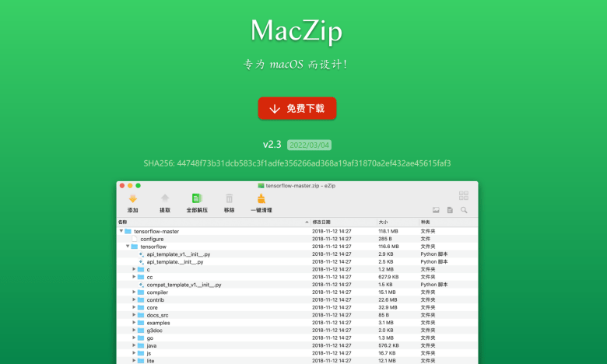Screen dimensions: 607x364
Task: Expand the js folder triangle
Action: (x=134, y=353)
